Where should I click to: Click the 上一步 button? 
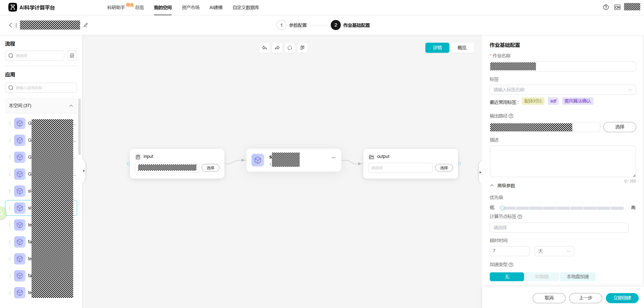585,298
